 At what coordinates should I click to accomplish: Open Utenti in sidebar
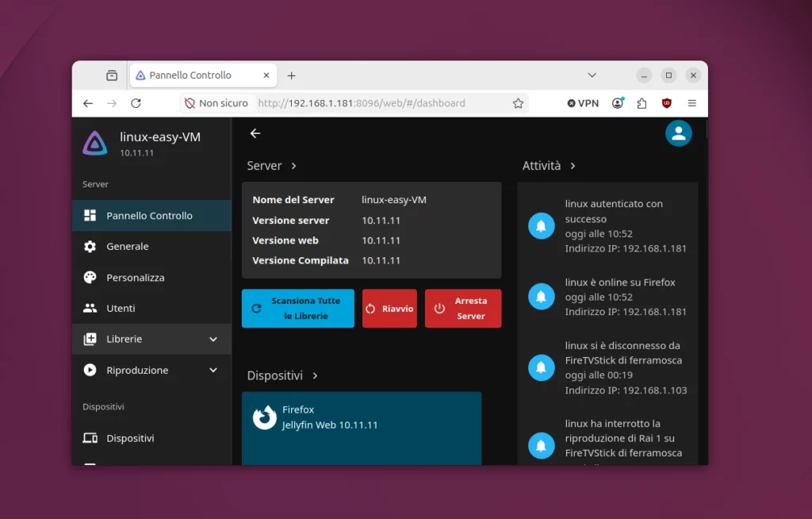pos(151,308)
